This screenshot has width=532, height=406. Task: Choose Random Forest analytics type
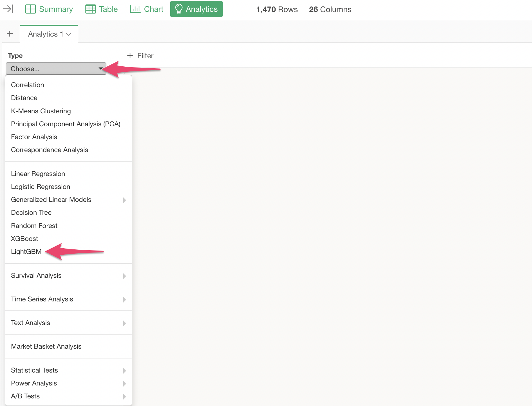coord(34,226)
